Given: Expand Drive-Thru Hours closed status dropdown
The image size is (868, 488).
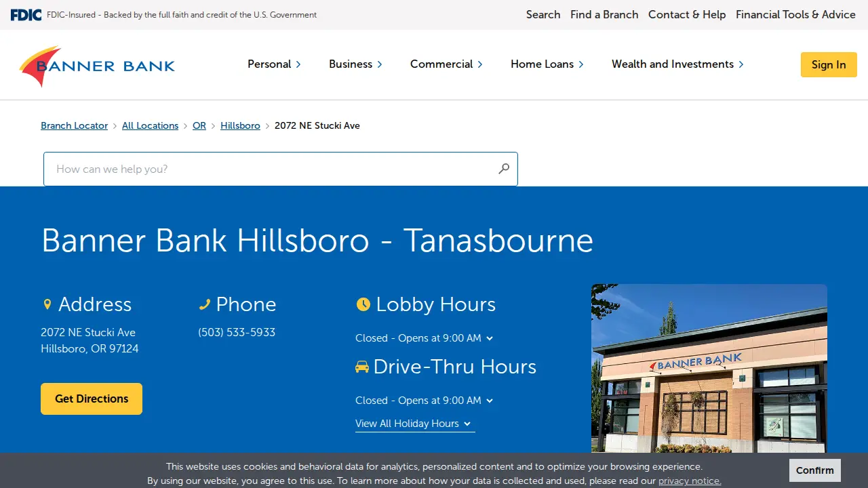Looking at the screenshot, I should pos(425,401).
